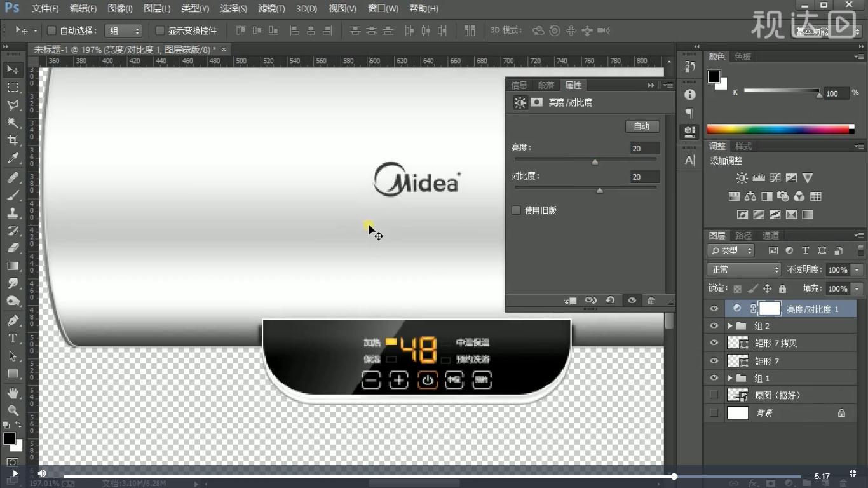Select the Crop tool
868x488 pixels.
point(13,140)
